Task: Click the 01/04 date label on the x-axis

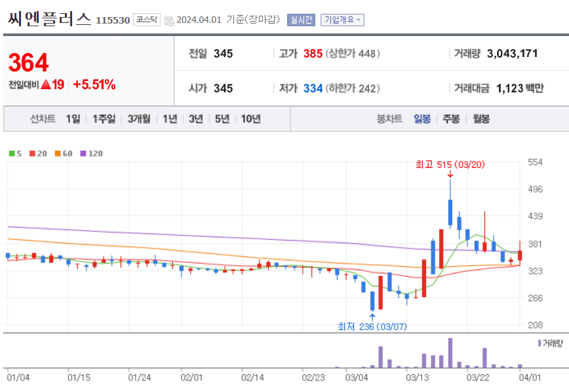Action: click(18, 378)
